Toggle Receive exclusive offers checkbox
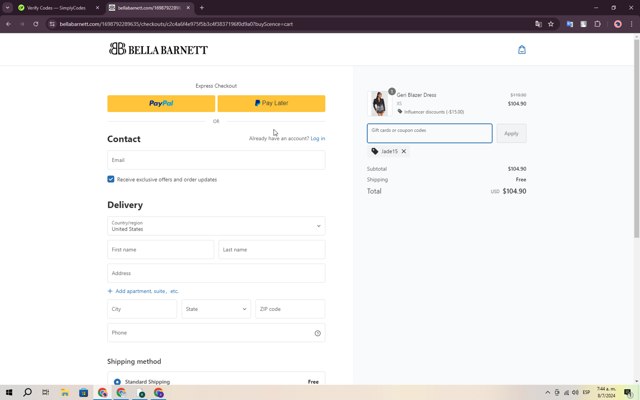Image resolution: width=640 pixels, height=400 pixels. pyautogui.click(x=111, y=179)
